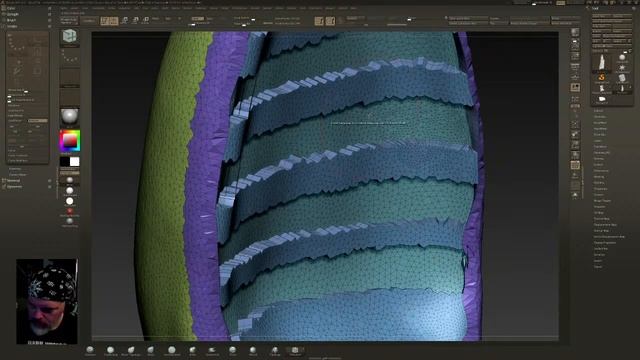
Task: Select the ClayBuildup brush in bottom shelf
Action: tap(110, 350)
